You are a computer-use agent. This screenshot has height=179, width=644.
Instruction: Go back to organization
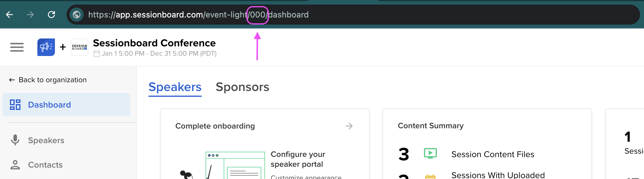(x=48, y=80)
